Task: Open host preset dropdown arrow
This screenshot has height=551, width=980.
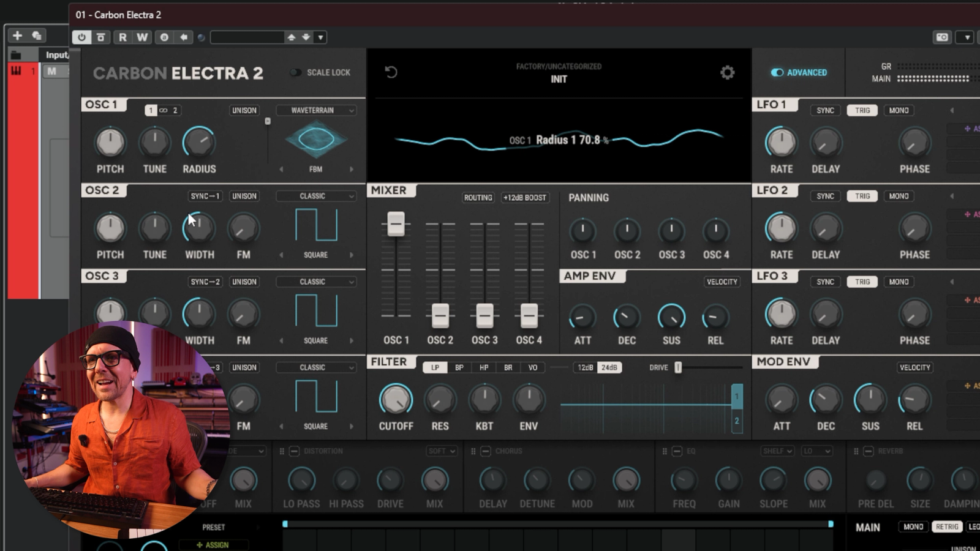Action: coord(320,37)
